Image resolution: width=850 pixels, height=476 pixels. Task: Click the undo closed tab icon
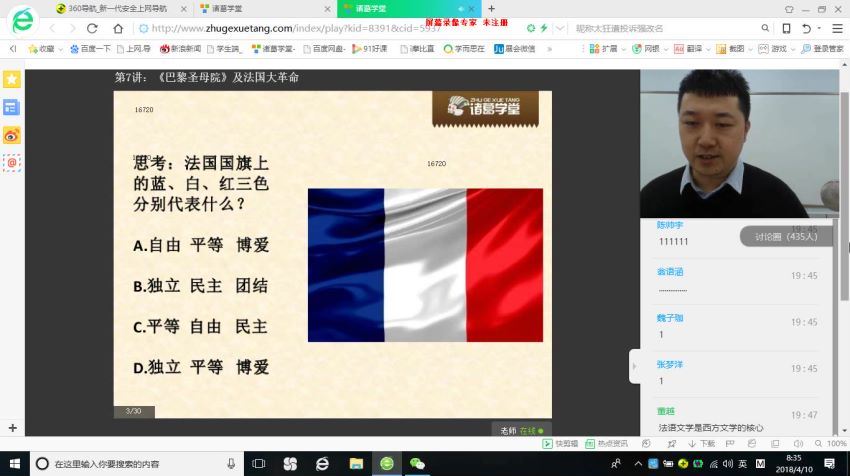click(x=807, y=28)
